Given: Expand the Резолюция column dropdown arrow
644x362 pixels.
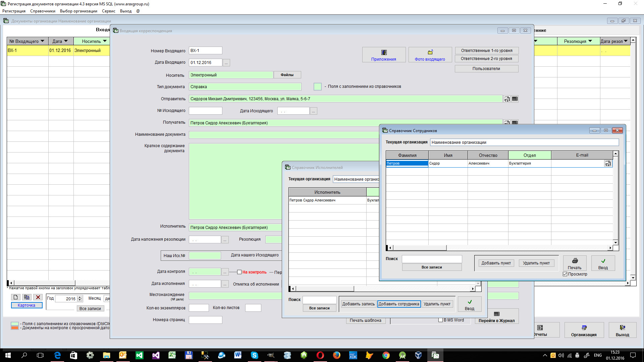Looking at the screenshot, I should point(590,41).
